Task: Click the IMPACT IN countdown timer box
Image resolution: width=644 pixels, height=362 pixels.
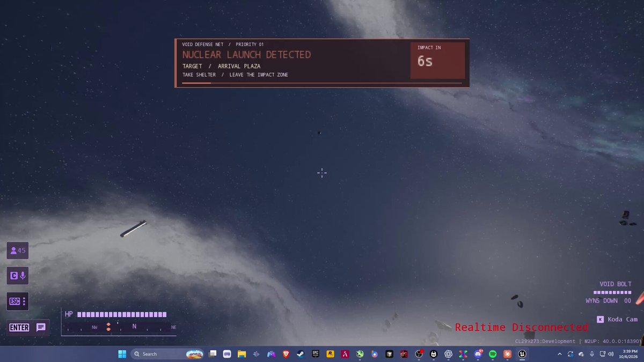Action: tap(437, 61)
